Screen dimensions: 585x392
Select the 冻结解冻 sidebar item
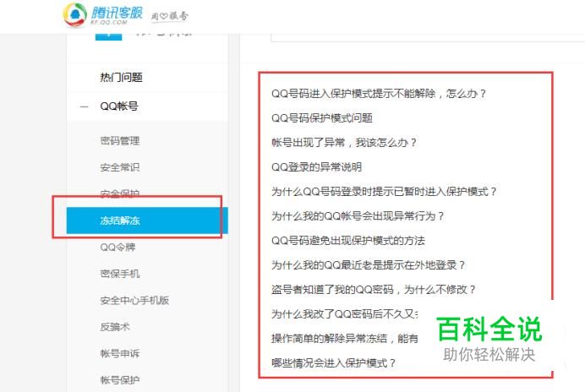click(147, 220)
